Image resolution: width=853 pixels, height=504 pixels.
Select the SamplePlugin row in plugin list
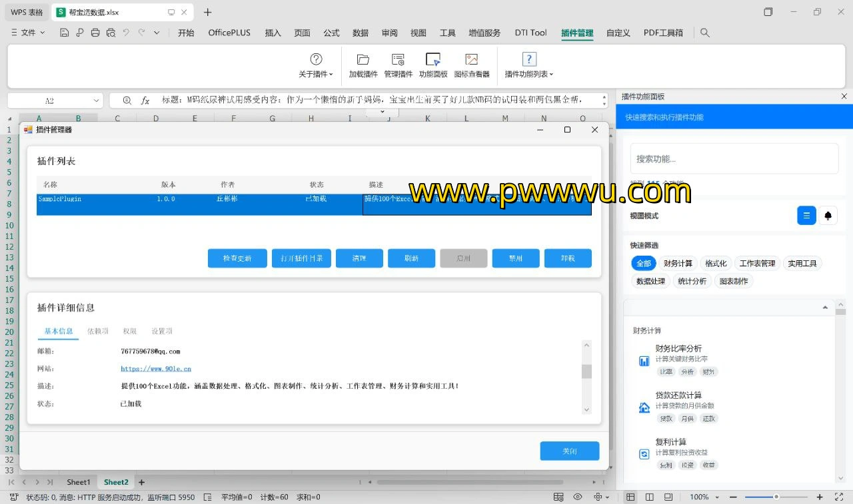click(x=314, y=204)
